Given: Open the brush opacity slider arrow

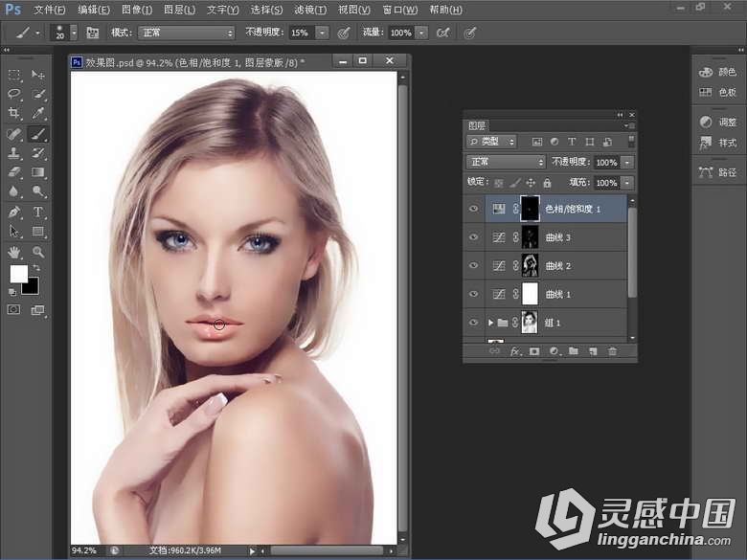Looking at the screenshot, I should pos(323,33).
